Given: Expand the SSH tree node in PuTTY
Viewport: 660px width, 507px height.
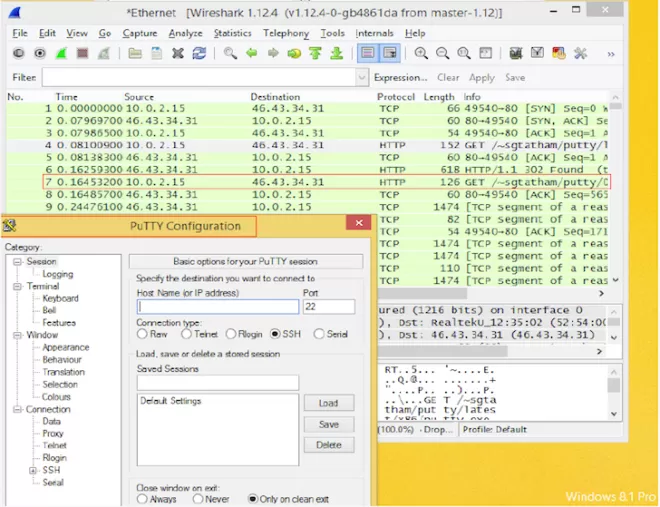Looking at the screenshot, I should (x=33, y=470).
